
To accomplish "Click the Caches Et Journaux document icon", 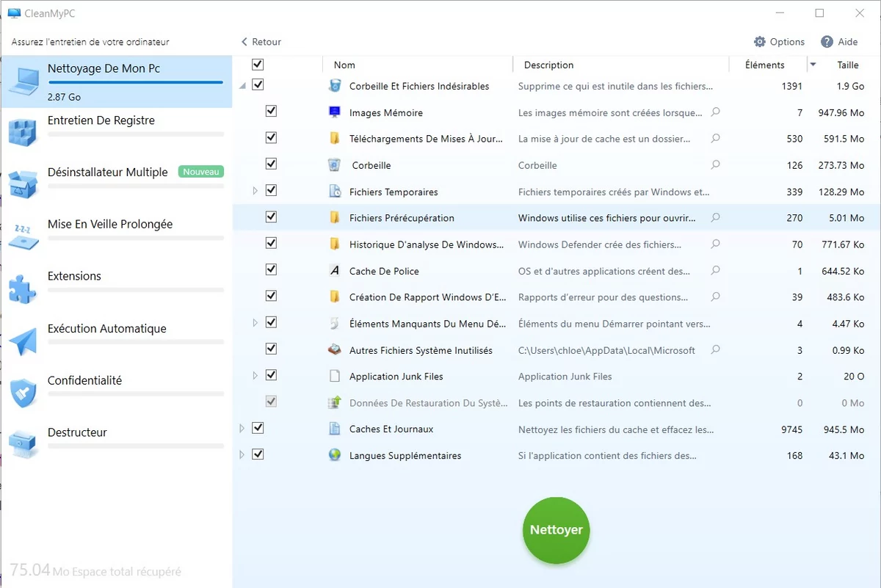I will click(x=335, y=429).
